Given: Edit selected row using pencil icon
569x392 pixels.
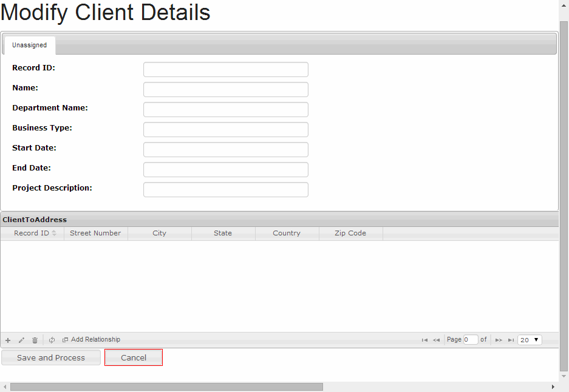Looking at the screenshot, I should (21, 340).
